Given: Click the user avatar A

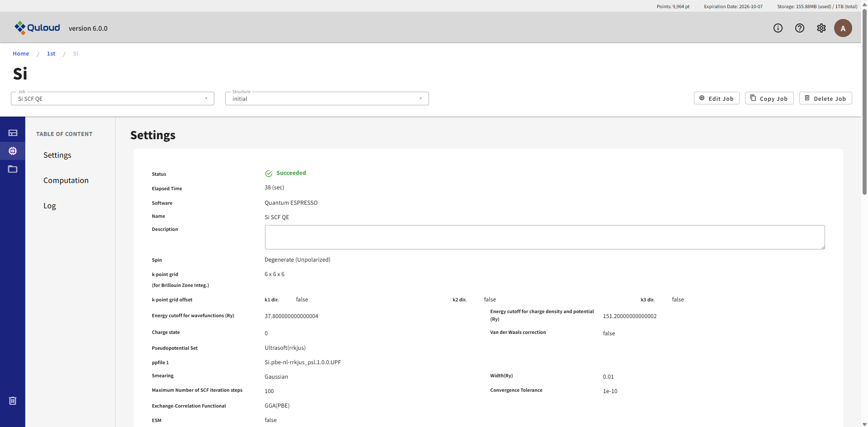Looking at the screenshot, I should [x=843, y=28].
